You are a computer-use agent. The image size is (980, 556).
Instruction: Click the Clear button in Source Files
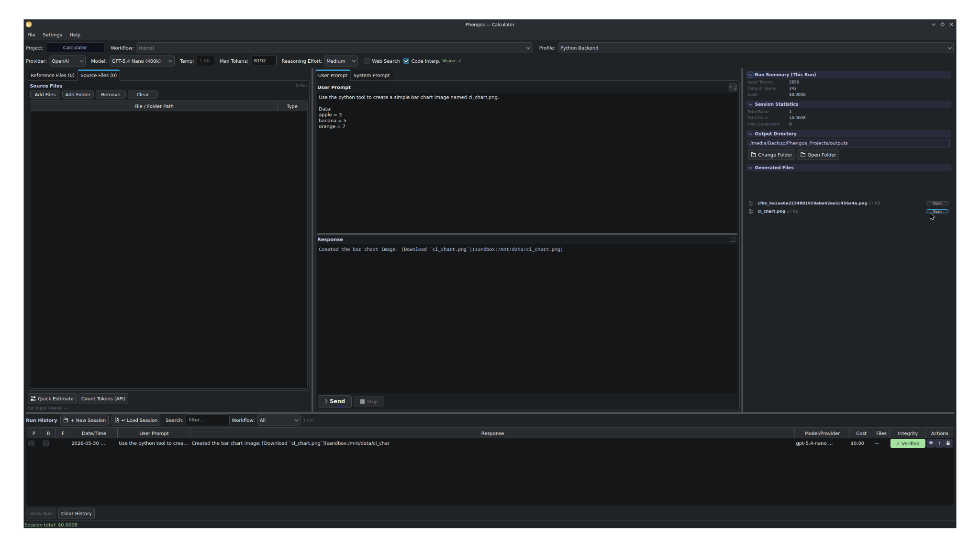pyautogui.click(x=143, y=95)
